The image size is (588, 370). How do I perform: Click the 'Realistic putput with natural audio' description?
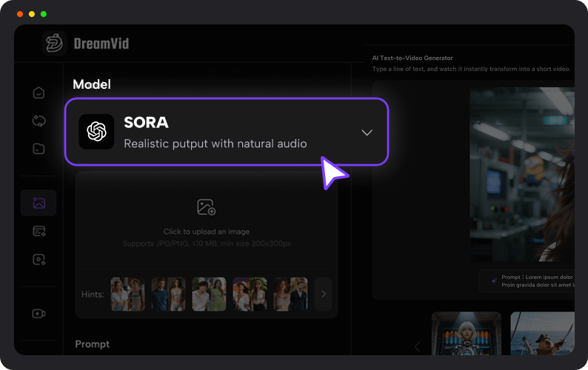216,144
